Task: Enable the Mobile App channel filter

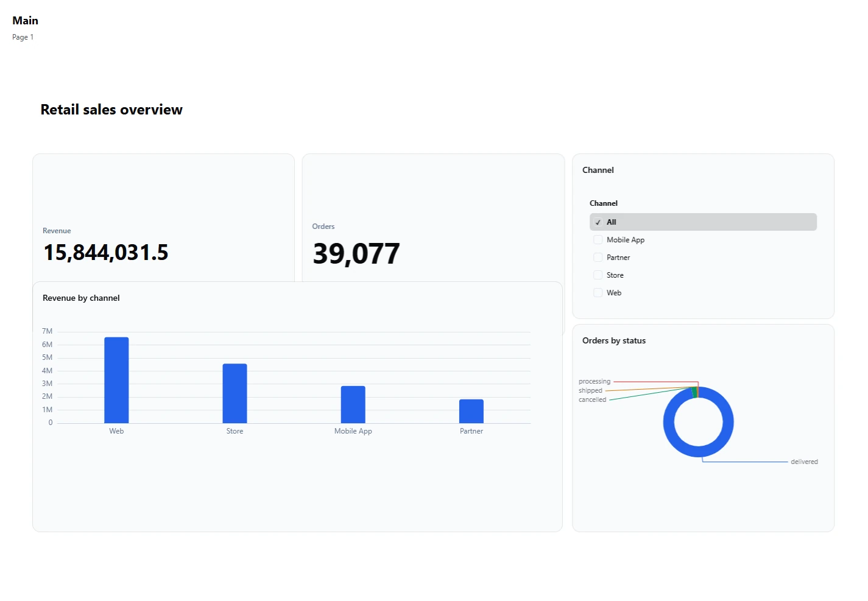Action: pyautogui.click(x=598, y=240)
